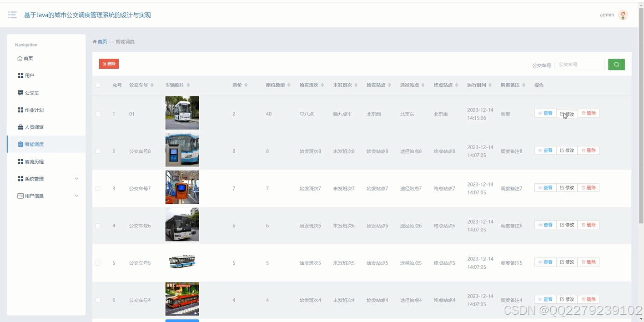The height and width of the screenshot is (322, 644).
Task: Open the bus 01 vehicle photo
Action: (x=182, y=113)
